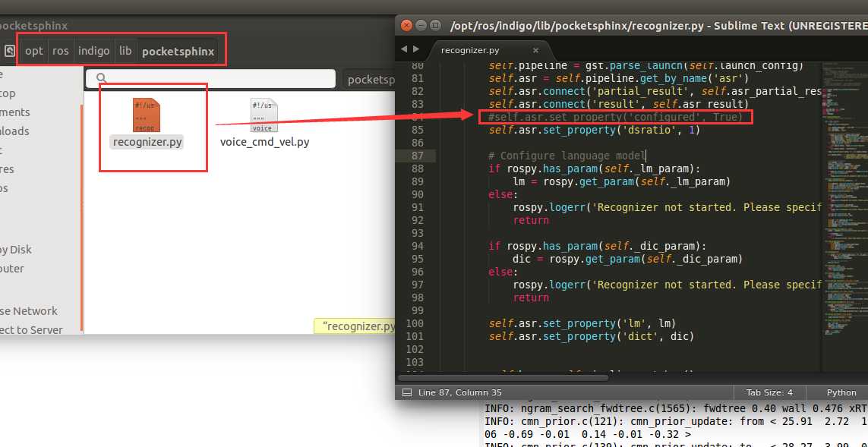
Task: Go to the 'ros' folder breadcrumb
Action: [x=60, y=51]
